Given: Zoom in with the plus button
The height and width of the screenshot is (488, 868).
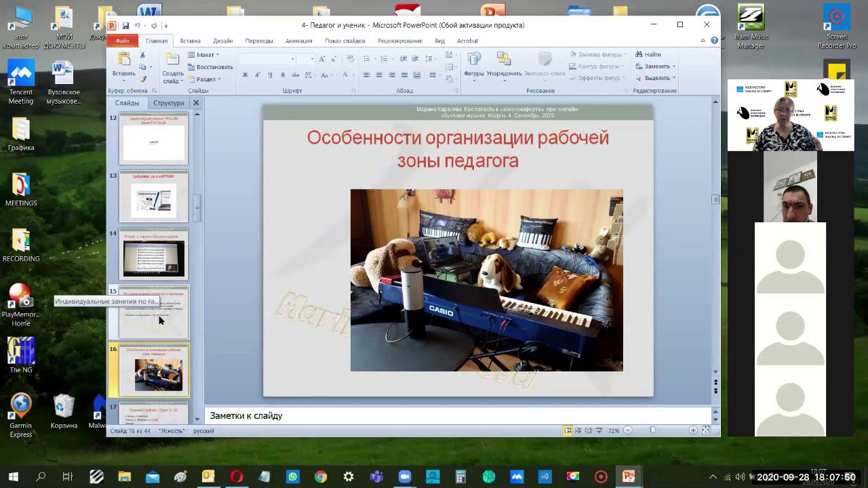Looking at the screenshot, I should click(693, 430).
